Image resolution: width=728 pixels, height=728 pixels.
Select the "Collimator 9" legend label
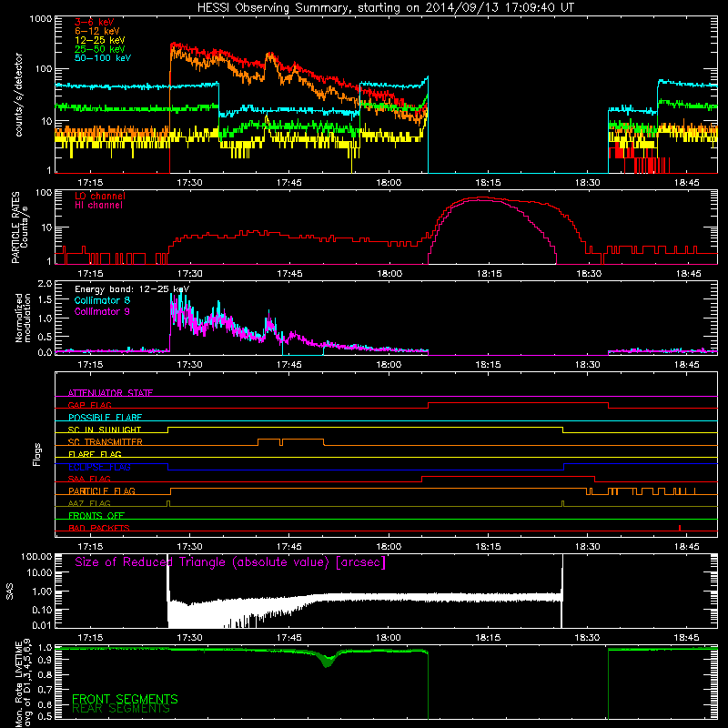click(102, 311)
